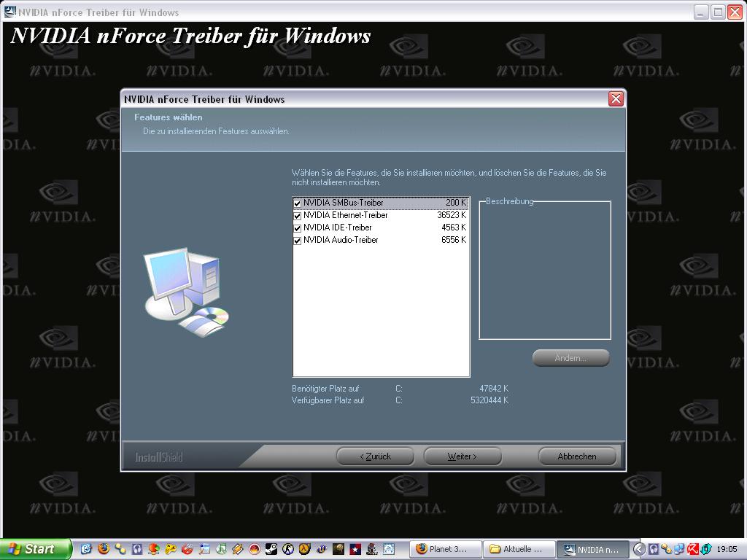Click the Weiter button to continue
The image size is (747, 560).
462,456
